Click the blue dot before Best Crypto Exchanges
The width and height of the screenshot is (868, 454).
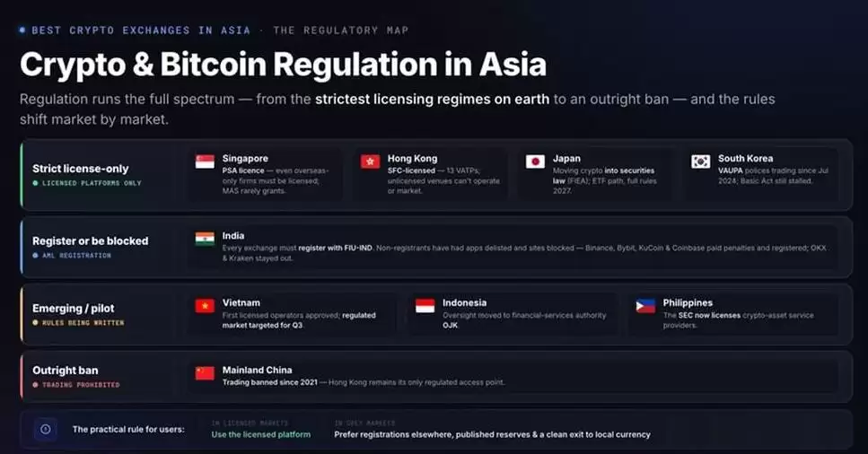(22, 30)
